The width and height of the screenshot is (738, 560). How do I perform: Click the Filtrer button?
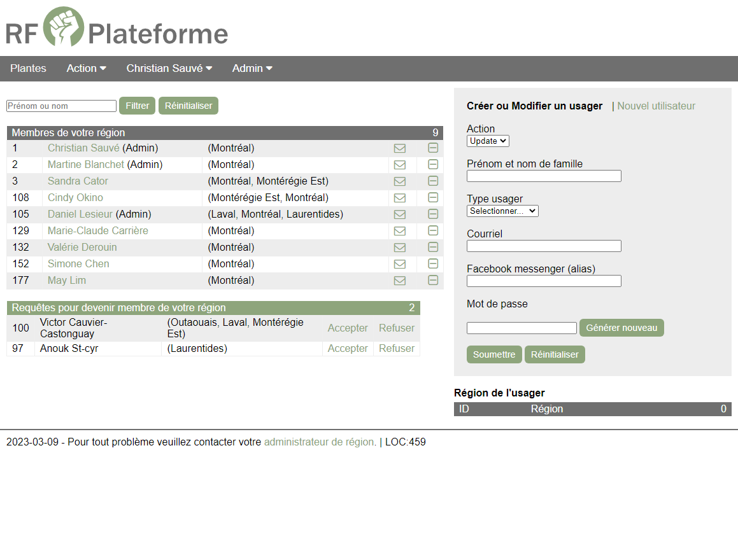137,106
